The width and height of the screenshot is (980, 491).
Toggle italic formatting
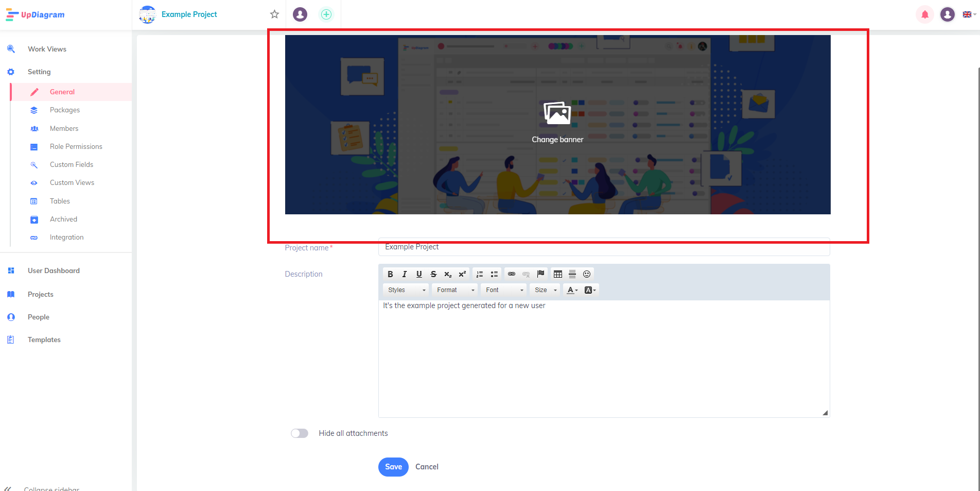tap(405, 274)
